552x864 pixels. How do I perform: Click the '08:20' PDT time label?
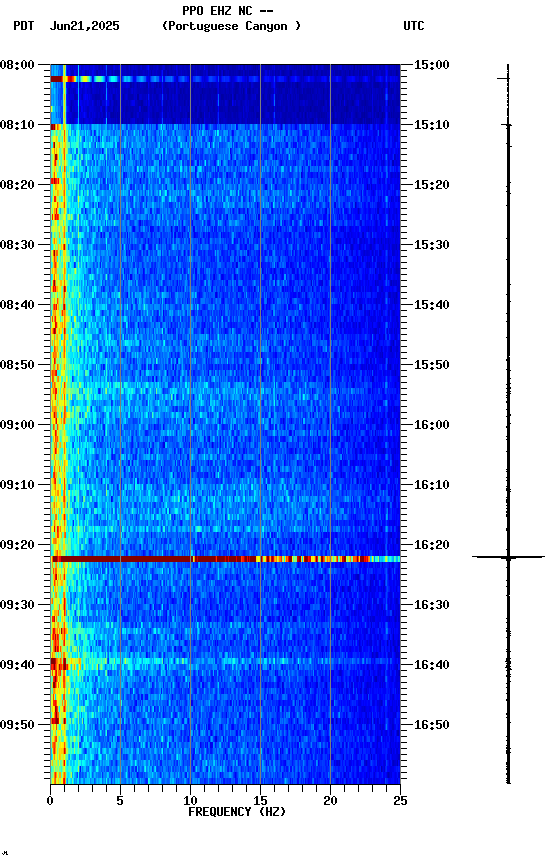coord(17,185)
